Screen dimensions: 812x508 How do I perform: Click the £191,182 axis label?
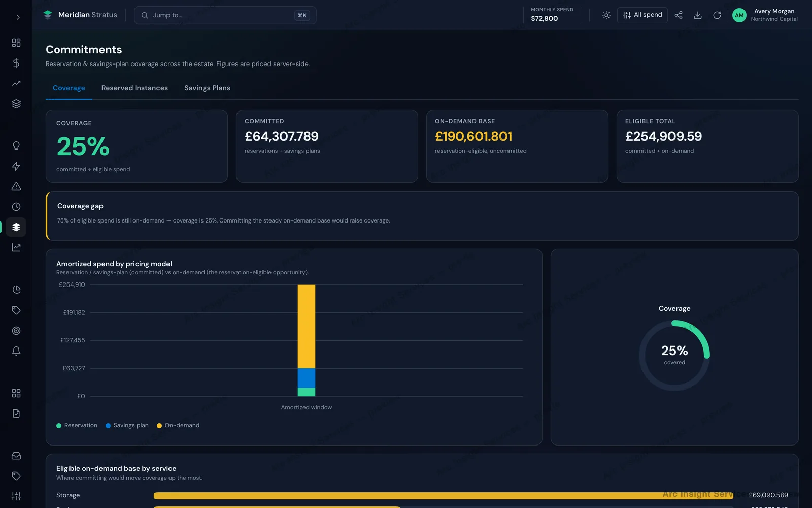(x=74, y=313)
